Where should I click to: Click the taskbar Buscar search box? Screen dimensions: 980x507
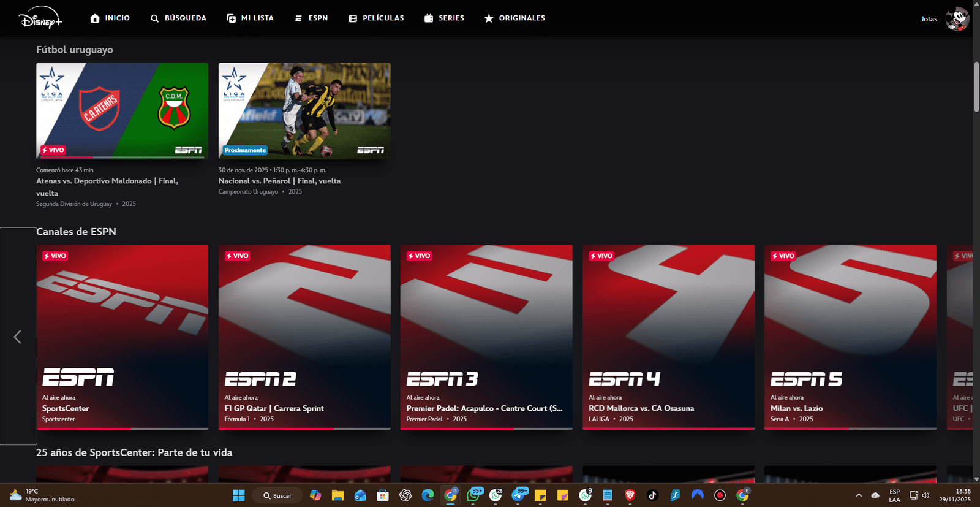pyautogui.click(x=278, y=495)
